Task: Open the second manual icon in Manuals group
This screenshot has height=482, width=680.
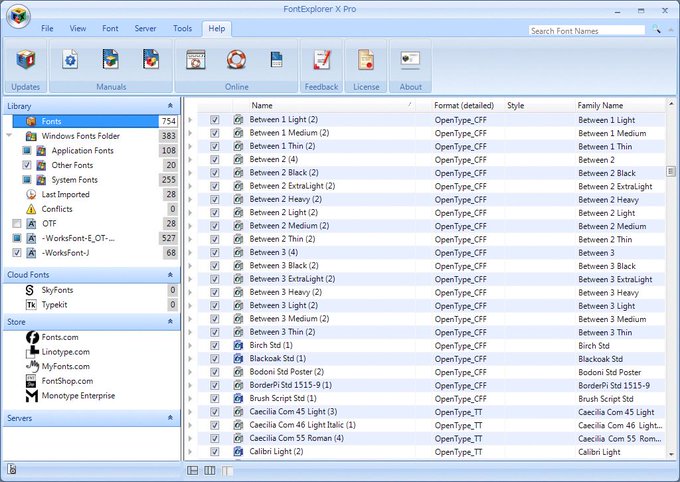Action: point(111,59)
